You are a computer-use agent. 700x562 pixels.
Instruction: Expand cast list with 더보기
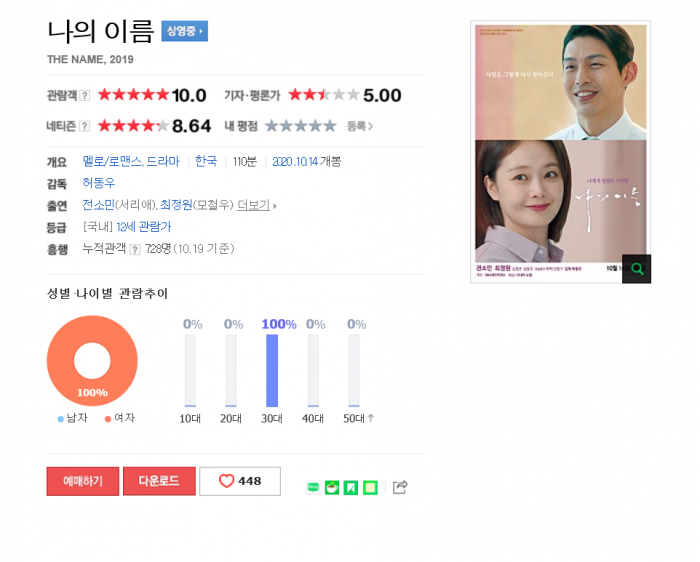point(257,205)
